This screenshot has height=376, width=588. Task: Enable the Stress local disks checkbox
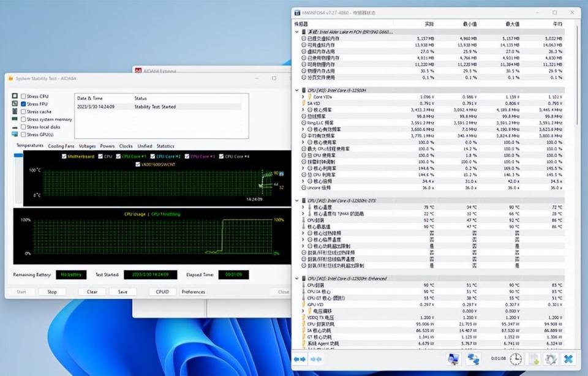pos(24,127)
